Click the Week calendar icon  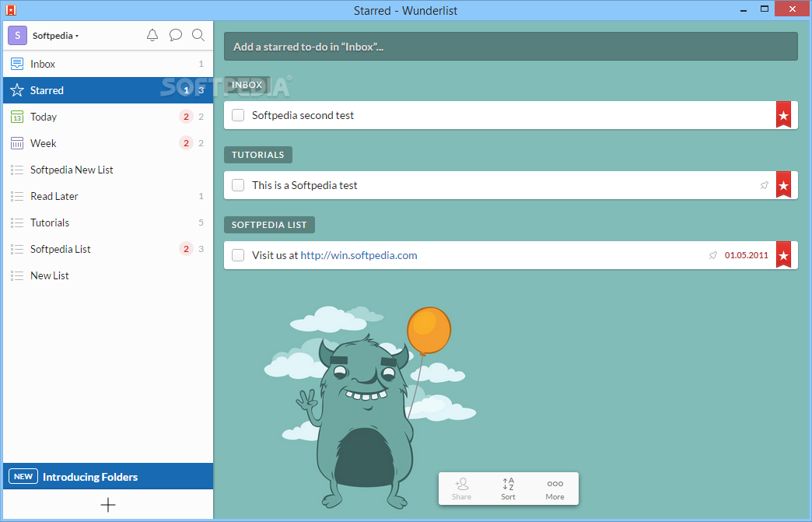coord(17,143)
